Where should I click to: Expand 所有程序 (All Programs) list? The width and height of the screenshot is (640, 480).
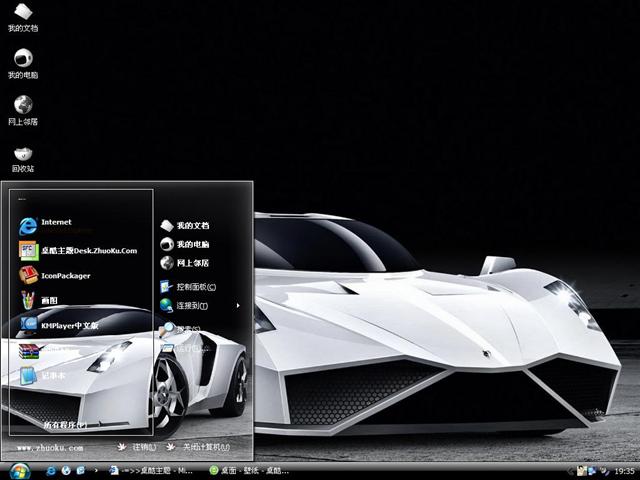pos(64,425)
